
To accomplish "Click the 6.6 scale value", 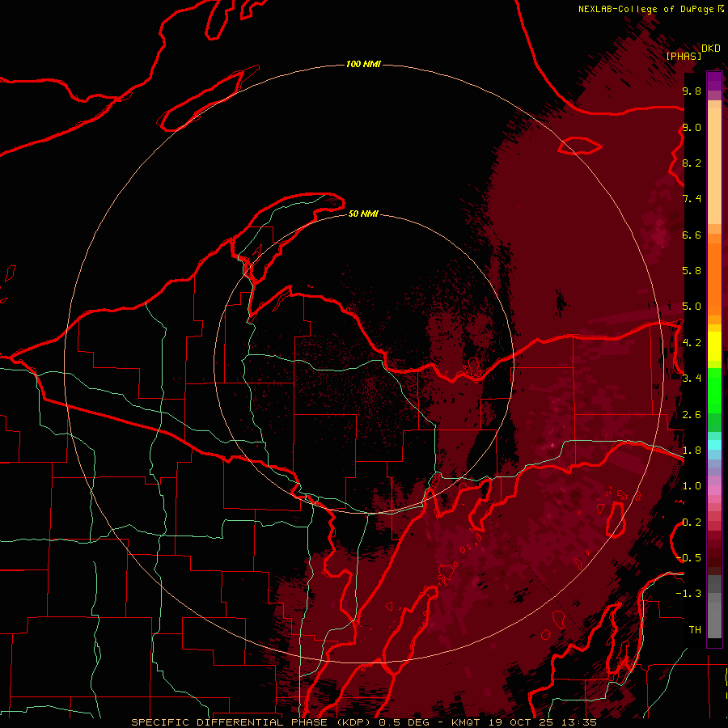I will coord(692,235).
